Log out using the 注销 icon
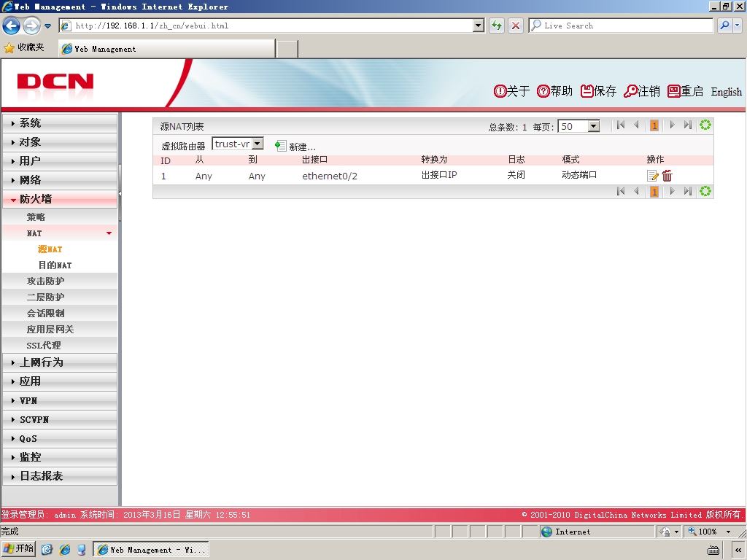Viewport: 747px width, 560px height. coord(630,91)
